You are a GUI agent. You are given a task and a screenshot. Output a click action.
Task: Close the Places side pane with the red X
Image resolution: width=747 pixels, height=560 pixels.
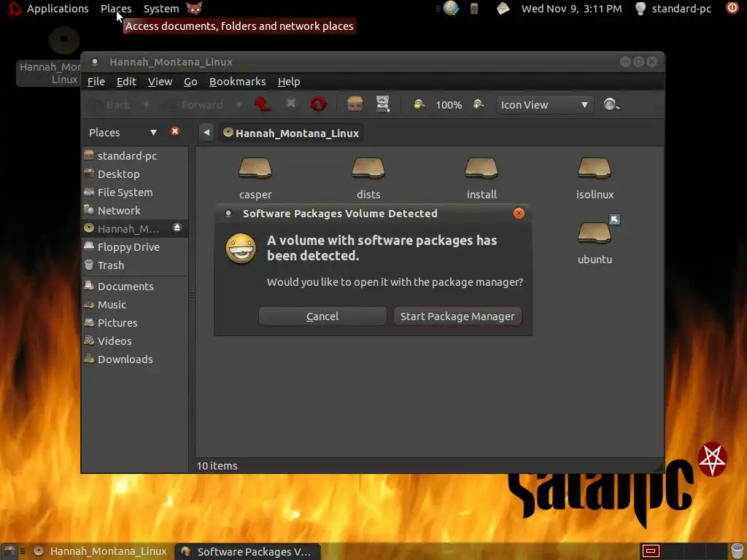click(175, 131)
